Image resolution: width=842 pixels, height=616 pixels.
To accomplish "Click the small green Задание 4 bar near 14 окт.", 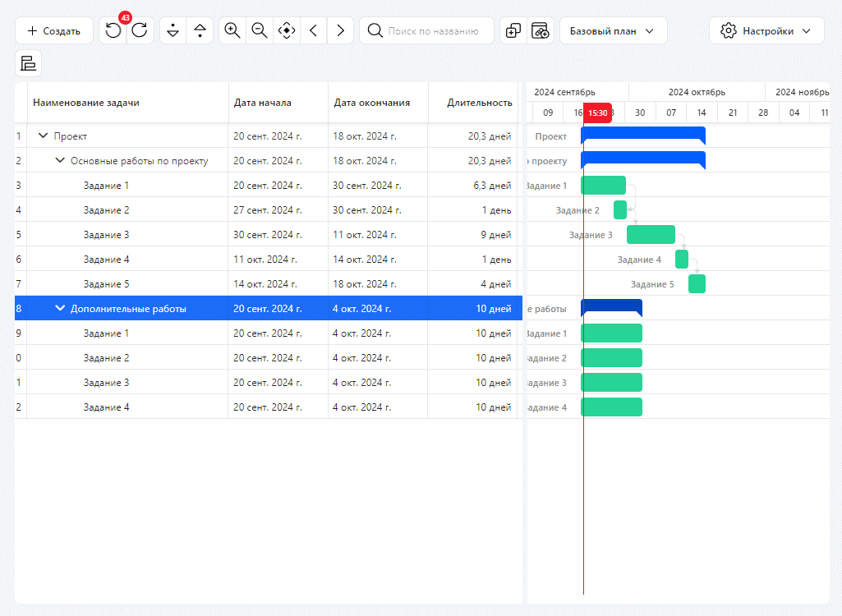I will pos(682,260).
